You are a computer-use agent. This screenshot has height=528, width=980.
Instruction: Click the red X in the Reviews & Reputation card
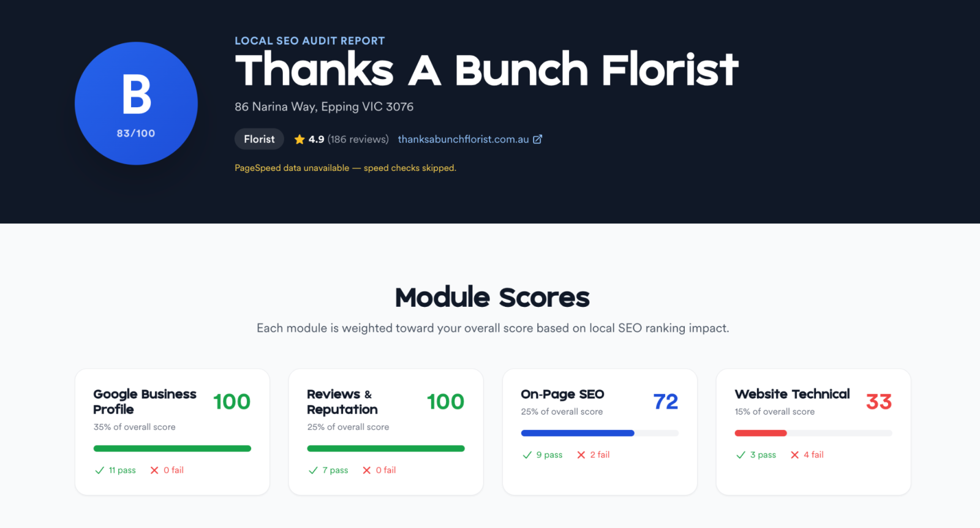click(367, 470)
